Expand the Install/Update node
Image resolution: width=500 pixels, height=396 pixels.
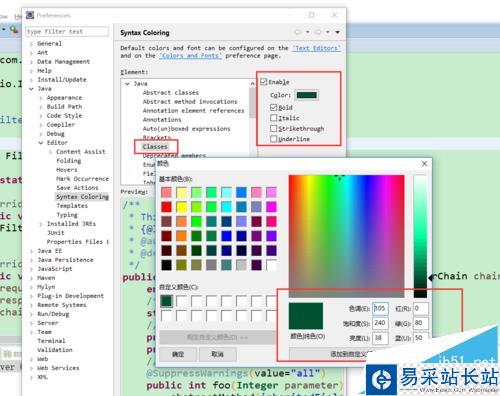31,80
